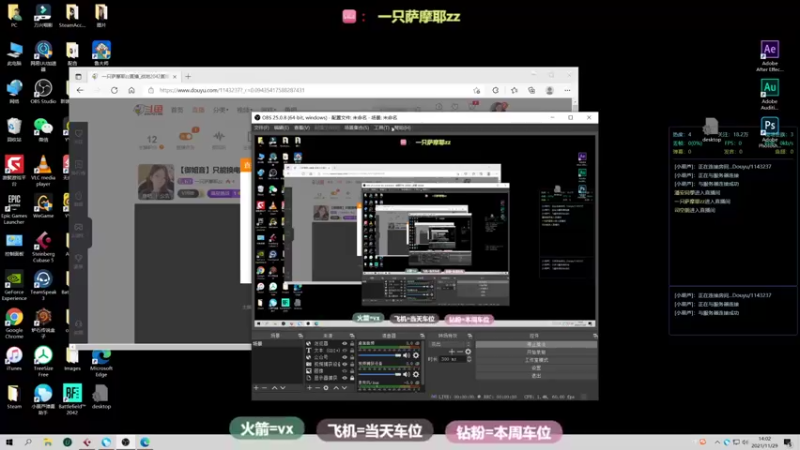Toggle visibility of the Display Capture source
The height and width of the screenshot is (450, 800).
coord(344,378)
